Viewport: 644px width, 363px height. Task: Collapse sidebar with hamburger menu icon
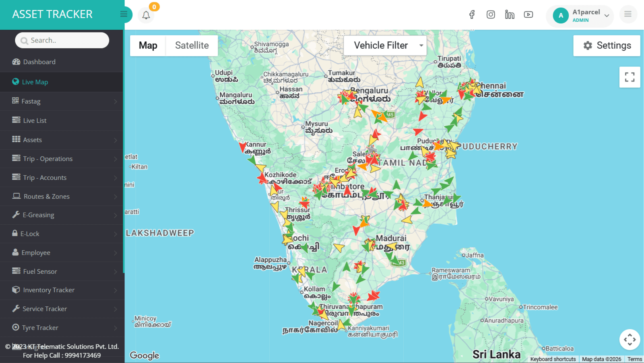pyautogui.click(x=124, y=14)
